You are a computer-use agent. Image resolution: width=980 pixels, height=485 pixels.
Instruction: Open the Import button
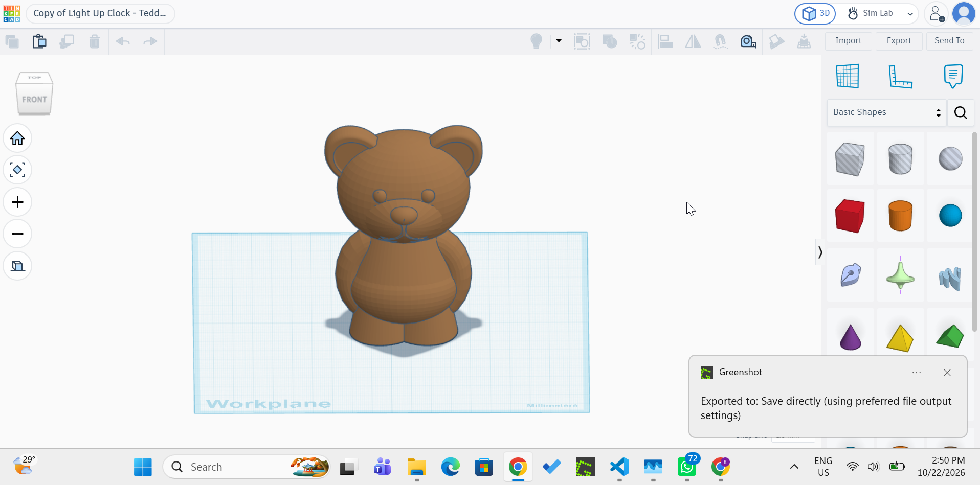click(849, 41)
